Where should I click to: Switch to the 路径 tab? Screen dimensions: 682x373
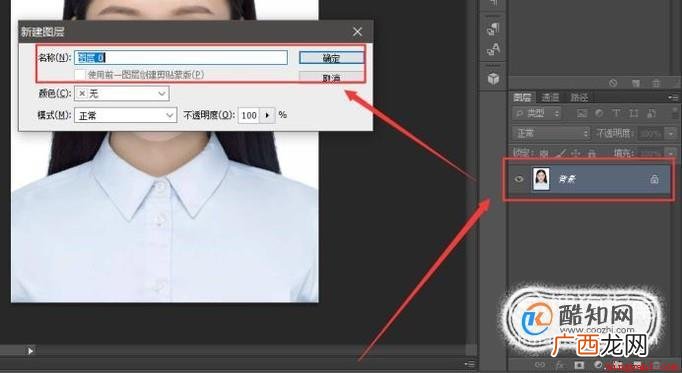tap(579, 97)
